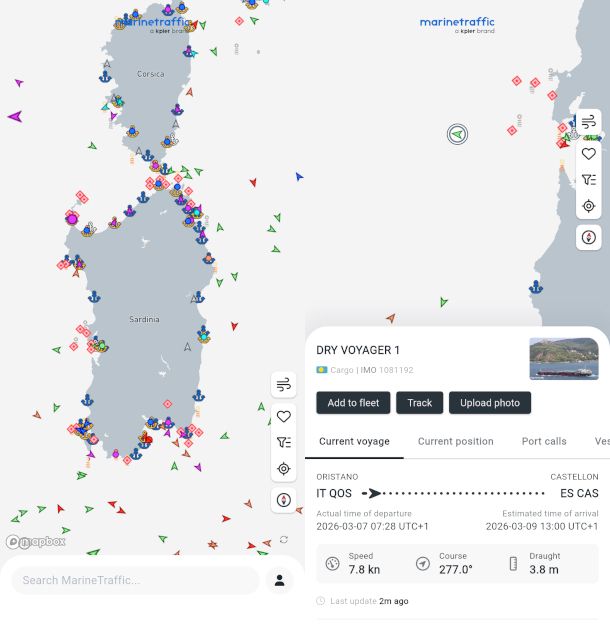Open favorites heart icon on left map

pyautogui.click(x=284, y=417)
